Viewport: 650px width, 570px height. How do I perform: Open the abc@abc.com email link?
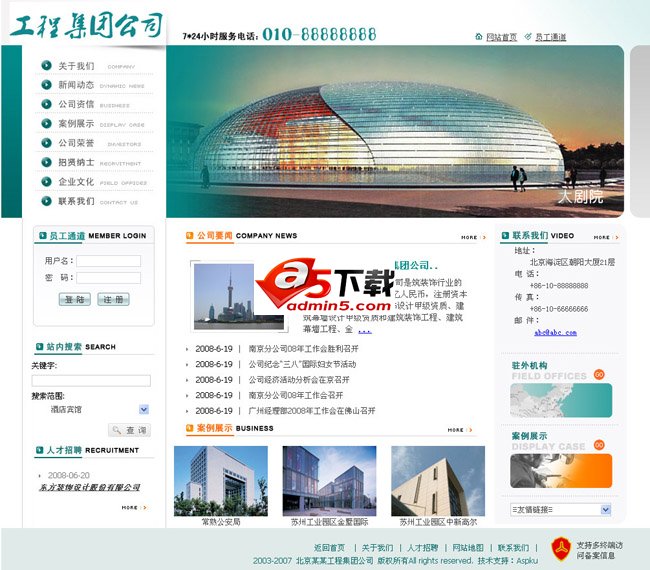[x=555, y=332]
